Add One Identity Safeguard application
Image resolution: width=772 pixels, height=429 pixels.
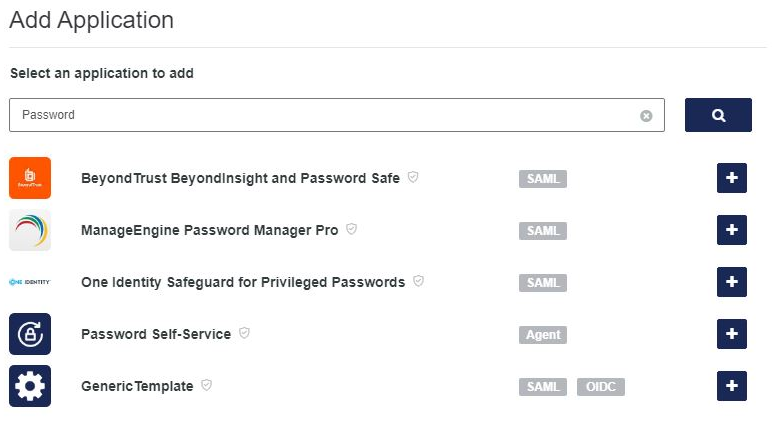[x=732, y=282]
